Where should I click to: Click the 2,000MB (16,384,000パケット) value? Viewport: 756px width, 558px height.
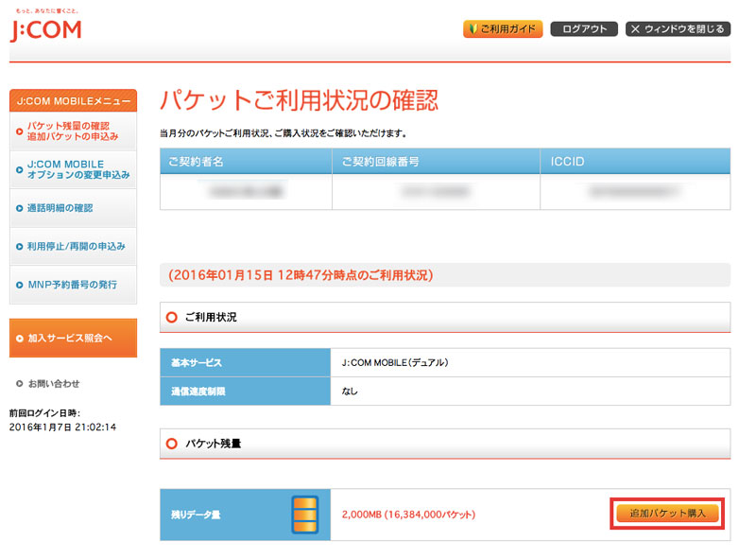pos(408,514)
